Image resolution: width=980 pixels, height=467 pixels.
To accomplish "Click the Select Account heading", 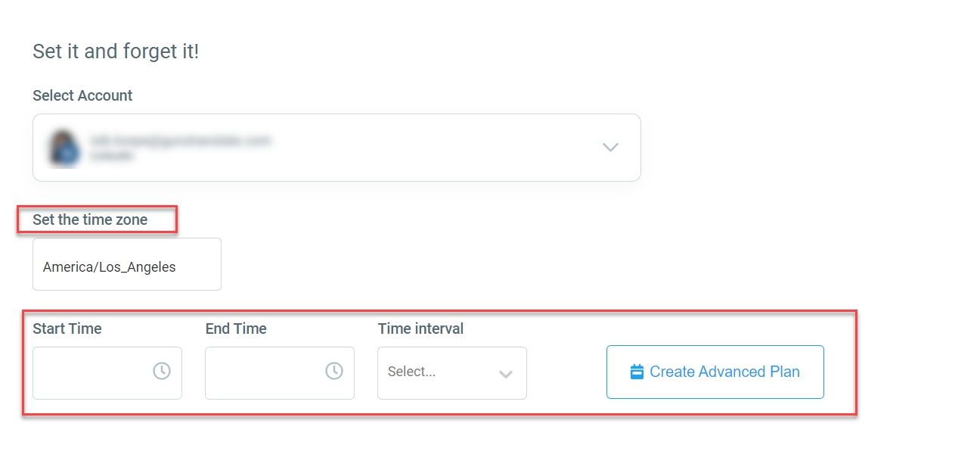I will click(x=82, y=95).
